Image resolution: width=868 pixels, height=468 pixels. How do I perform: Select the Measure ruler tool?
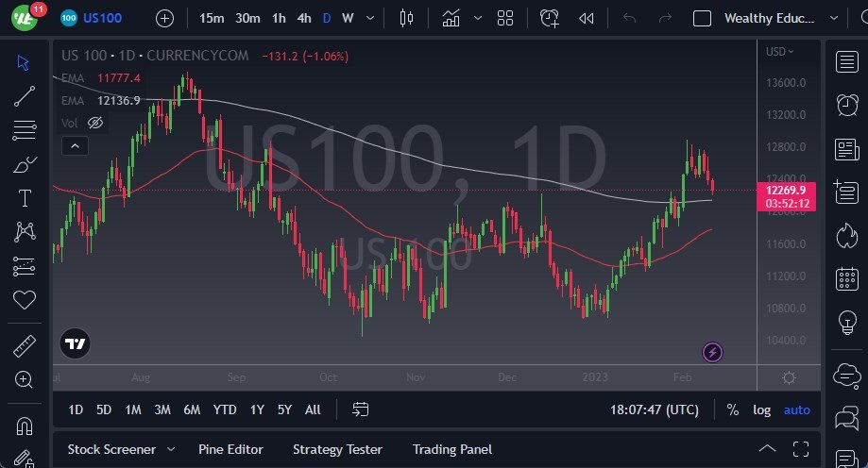click(x=25, y=346)
